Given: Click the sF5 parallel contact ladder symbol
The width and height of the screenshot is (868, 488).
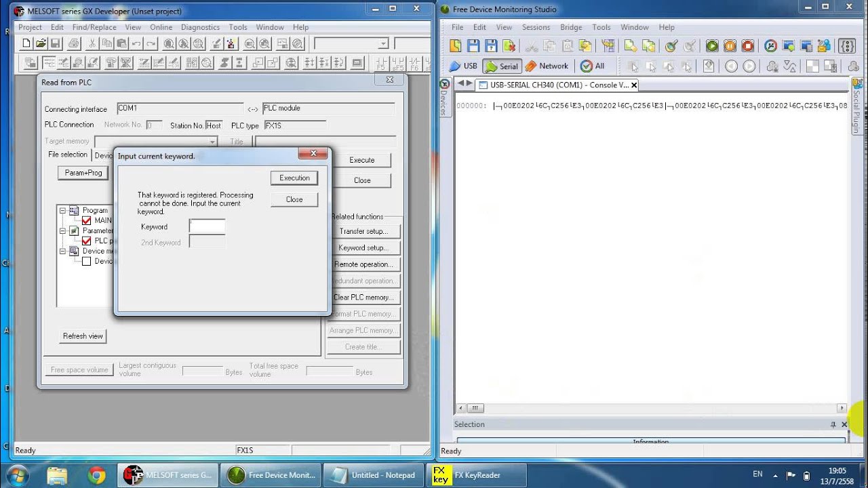Looking at the screenshot, I should 397,64.
